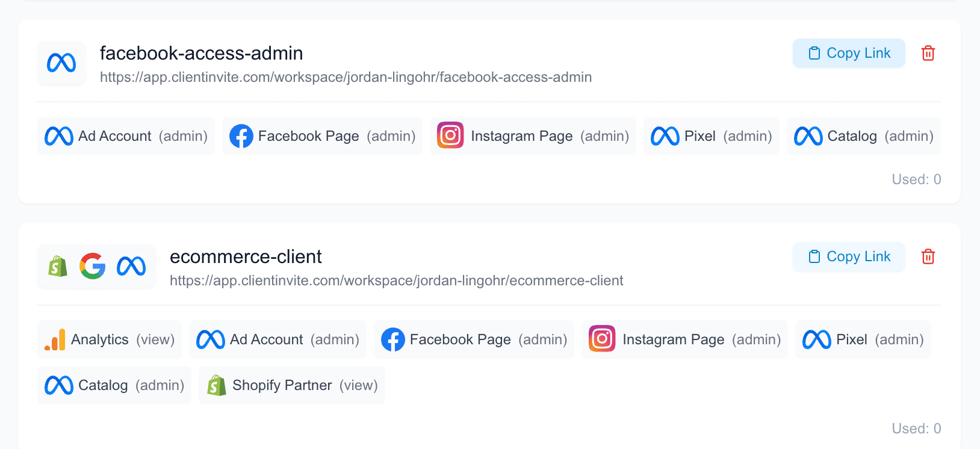The width and height of the screenshot is (980, 449).
Task: Click the ecommerce-client title
Action: point(246,257)
